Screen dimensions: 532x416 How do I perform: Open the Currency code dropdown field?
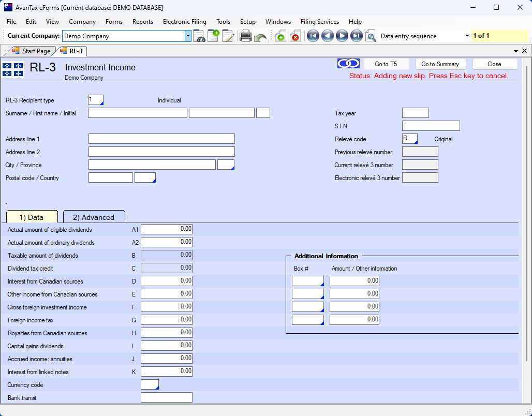tap(150, 384)
